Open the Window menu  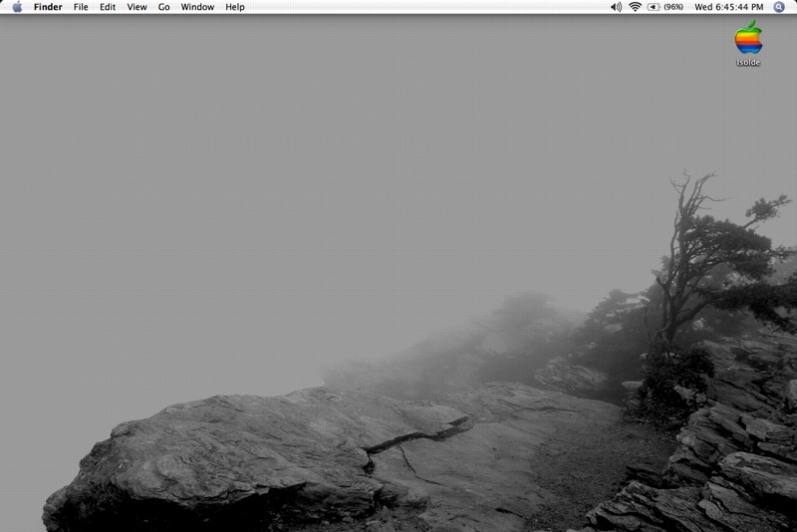(x=197, y=7)
